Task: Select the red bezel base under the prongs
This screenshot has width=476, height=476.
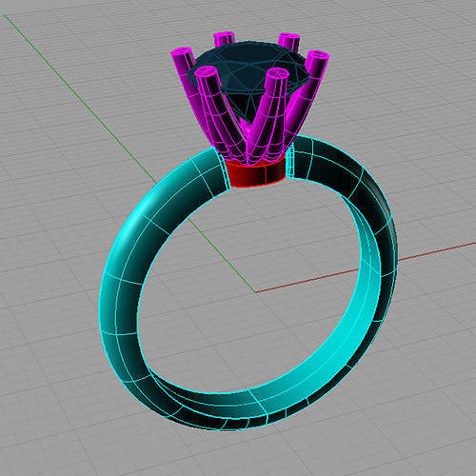Action: 257,173
